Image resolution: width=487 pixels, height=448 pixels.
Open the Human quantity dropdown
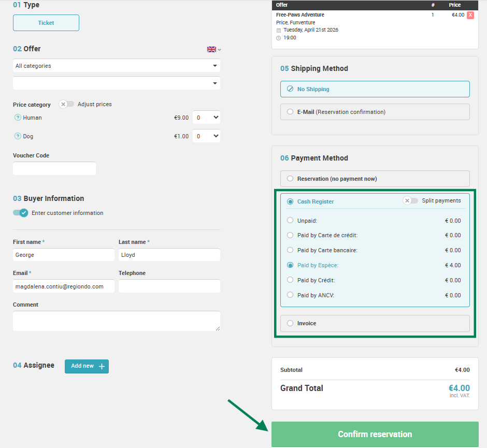206,118
